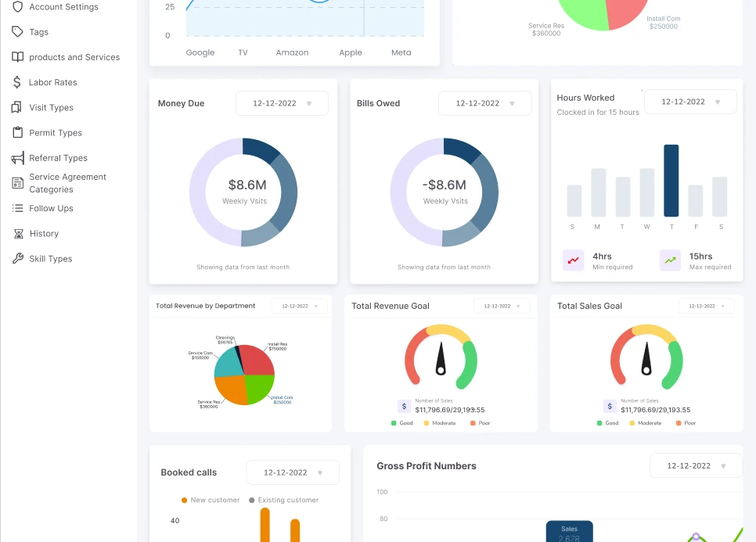Open History page

click(44, 234)
